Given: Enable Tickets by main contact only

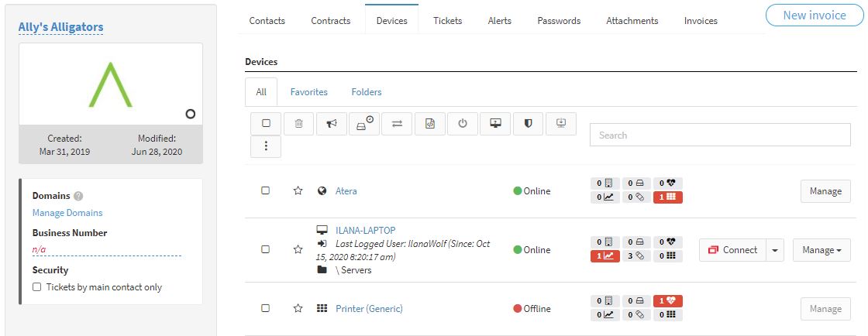Looking at the screenshot, I should [37, 286].
